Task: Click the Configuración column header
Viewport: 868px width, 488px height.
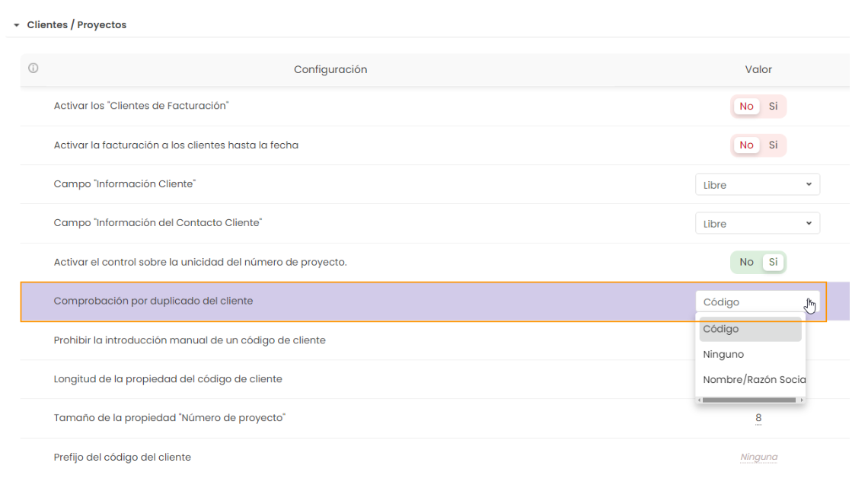Action: 330,69
